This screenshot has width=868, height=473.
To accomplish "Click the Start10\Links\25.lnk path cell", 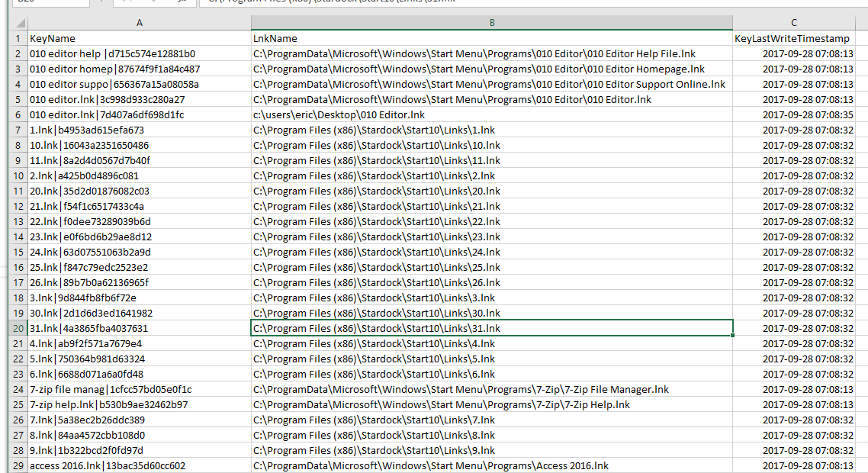I will point(491,267).
